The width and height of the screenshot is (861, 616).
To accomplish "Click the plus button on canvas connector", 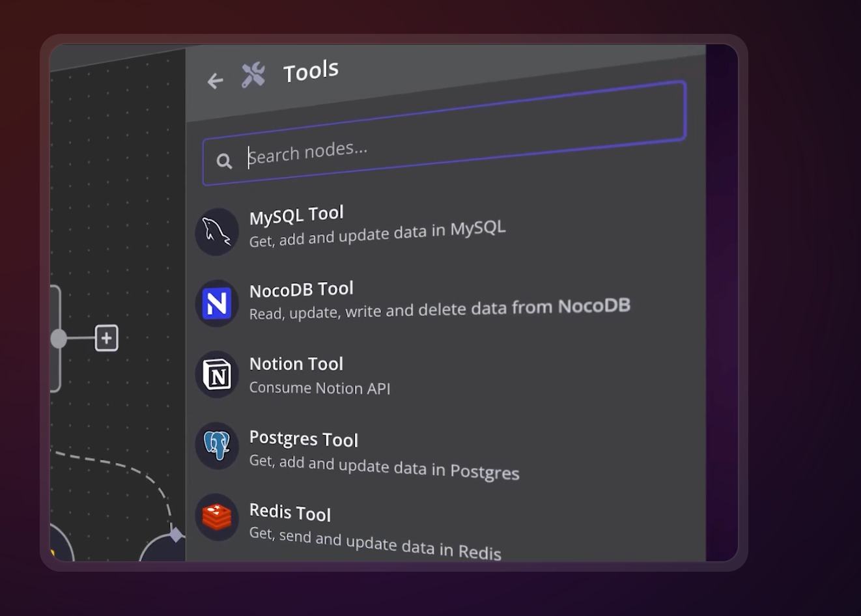I will click(107, 339).
